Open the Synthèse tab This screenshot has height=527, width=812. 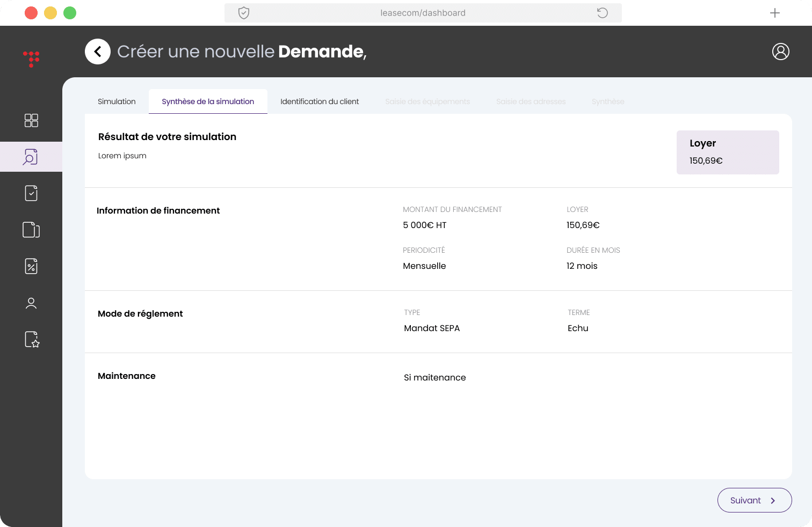click(x=607, y=101)
